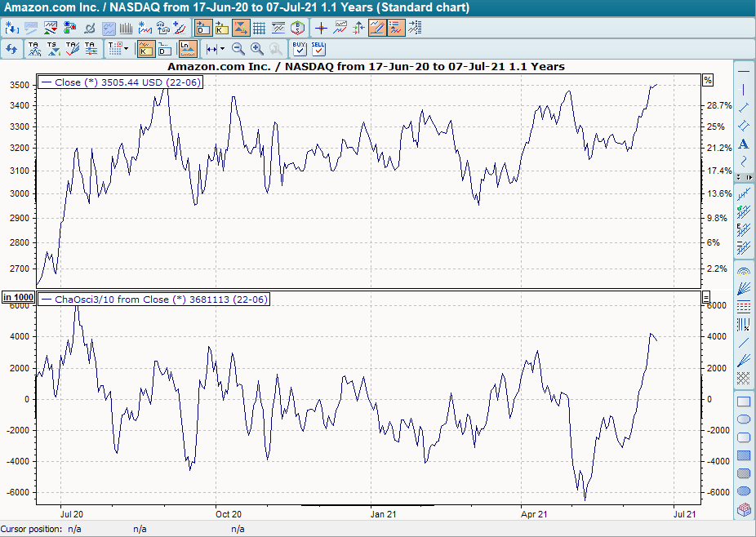The image size is (756, 537).
Task: Select the horizontal line drawing tool
Action: pyautogui.click(x=744, y=72)
